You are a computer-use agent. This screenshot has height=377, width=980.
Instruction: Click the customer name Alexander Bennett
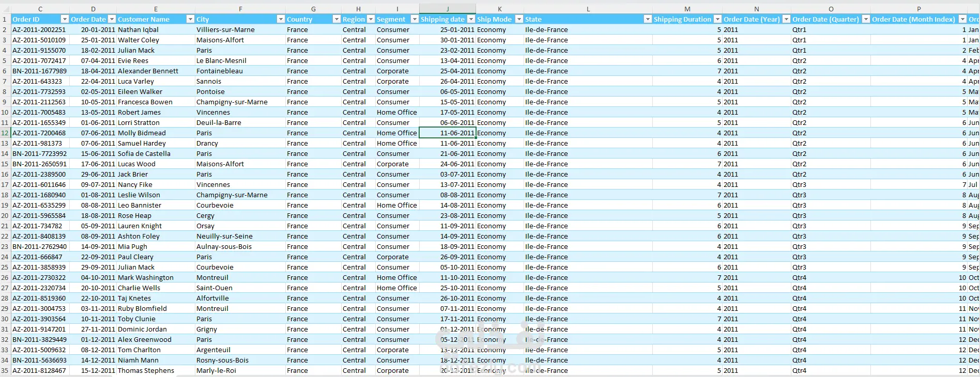(x=148, y=71)
